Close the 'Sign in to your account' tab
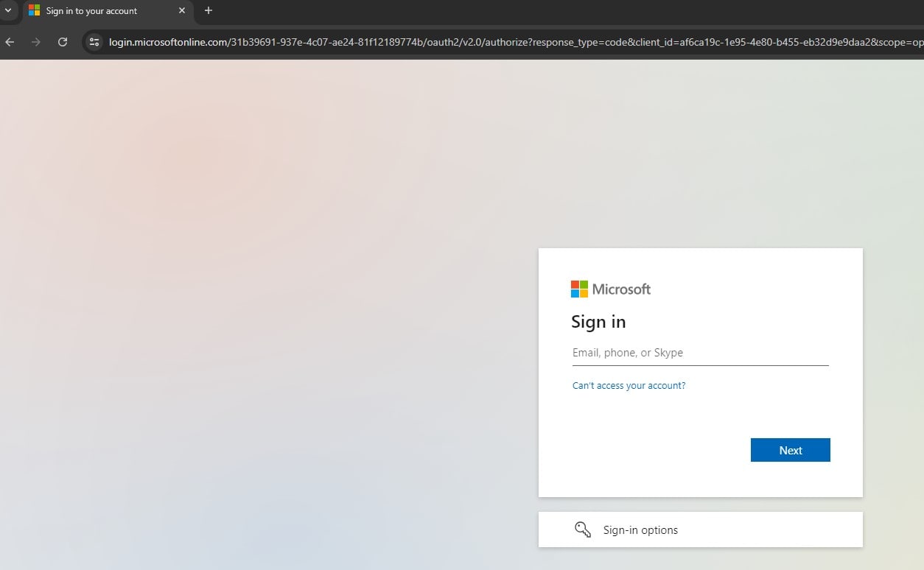This screenshot has width=924, height=570. [x=182, y=11]
